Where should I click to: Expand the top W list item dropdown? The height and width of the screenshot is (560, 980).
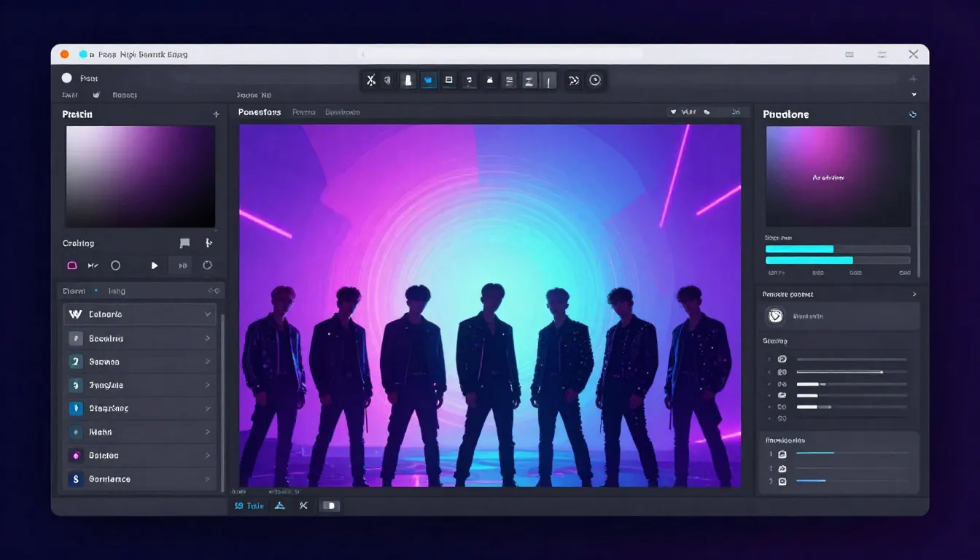tap(208, 314)
